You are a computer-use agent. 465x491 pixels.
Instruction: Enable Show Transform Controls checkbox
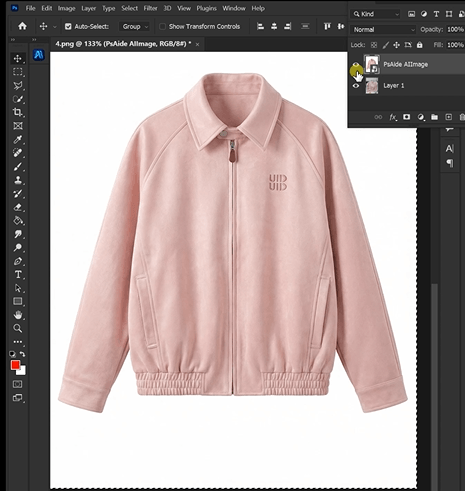pyautogui.click(x=163, y=27)
